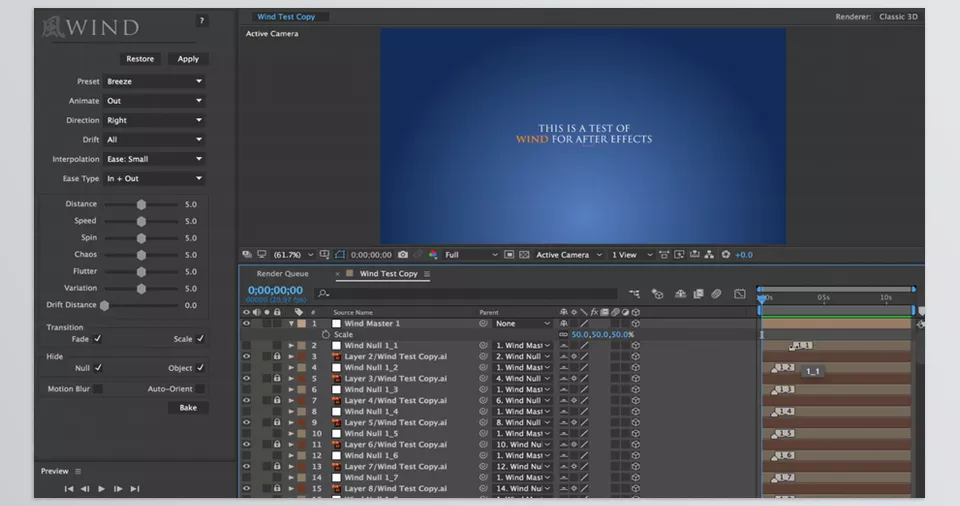Open the Animate dropdown showing Out
Viewport: 960px width, 506px height.
click(x=154, y=101)
